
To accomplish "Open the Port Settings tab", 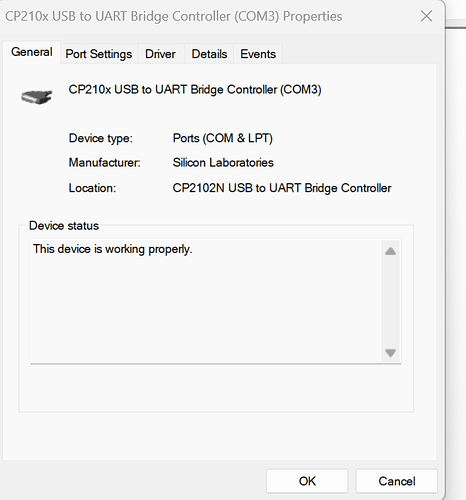I will click(x=99, y=54).
